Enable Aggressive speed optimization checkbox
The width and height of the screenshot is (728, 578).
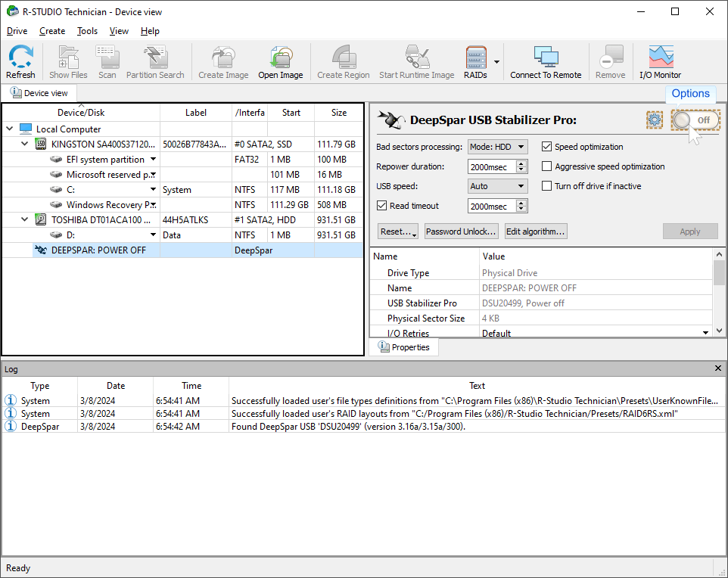point(547,166)
